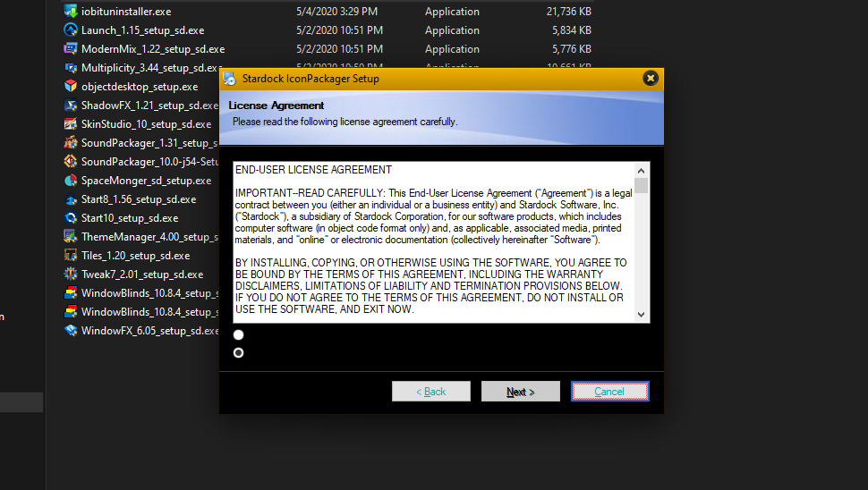Click the ModernMix_1.22_setup_sd.exe icon
The width and height of the screenshot is (868, 490).
pyautogui.click(x=71, y=49)
